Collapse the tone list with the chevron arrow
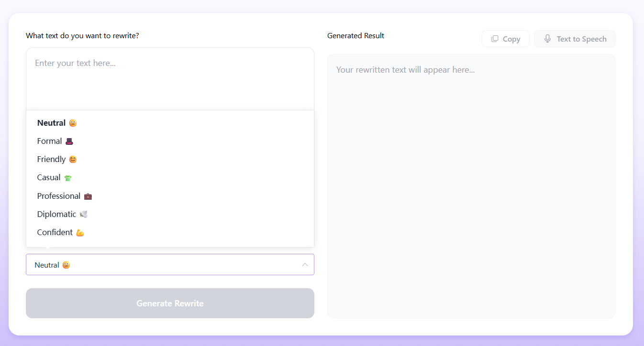Image resolution: width=644 pixels, height=346 pixels. 305,265
